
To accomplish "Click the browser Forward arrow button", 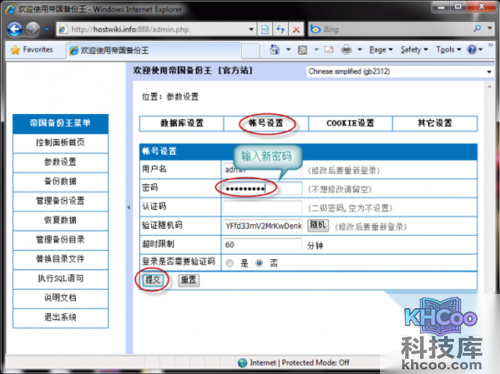I will (x=33, y=29).
